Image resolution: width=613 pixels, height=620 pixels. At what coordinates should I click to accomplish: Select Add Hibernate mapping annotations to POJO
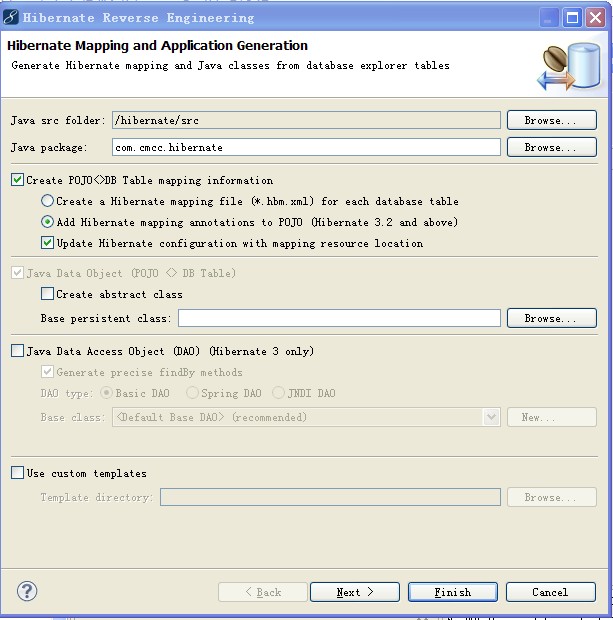pyautogui.click(x=47, y=222)
